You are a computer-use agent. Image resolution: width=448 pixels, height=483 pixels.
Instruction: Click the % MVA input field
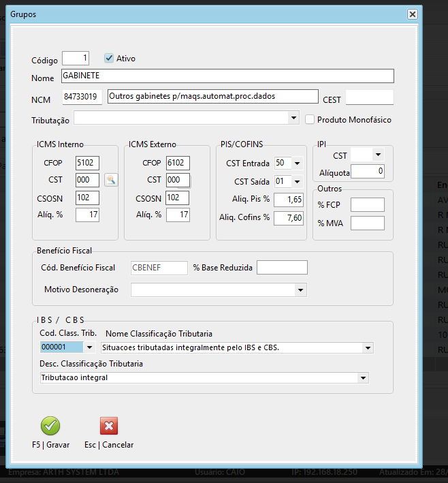pyautogui.click(x=367, y=223)
